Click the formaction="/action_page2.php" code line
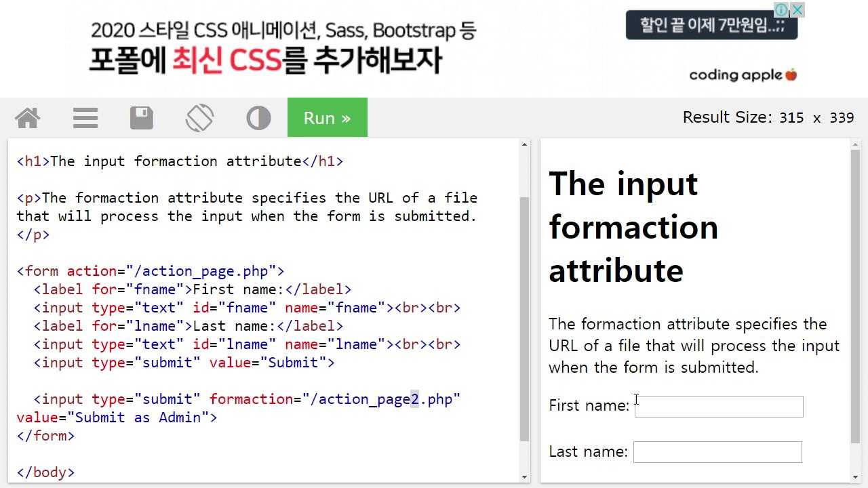Image resolution: width=868 pixels, height=488 pixels. [x=247, y=399]
